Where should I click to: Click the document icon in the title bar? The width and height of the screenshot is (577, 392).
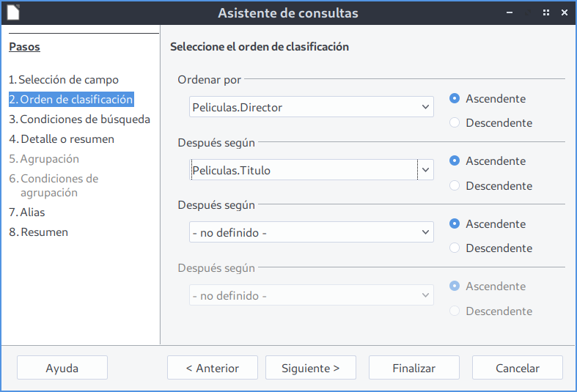point(13,12)
